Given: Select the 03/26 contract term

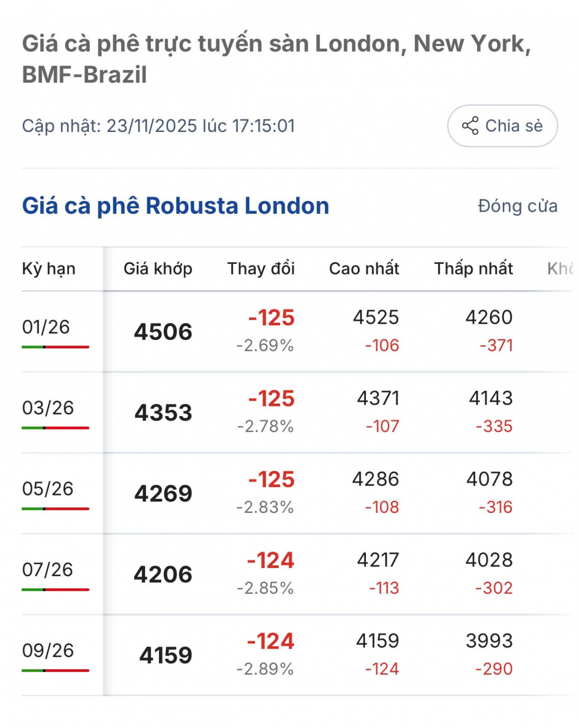Looking at the screenshot, I should 48,408.
